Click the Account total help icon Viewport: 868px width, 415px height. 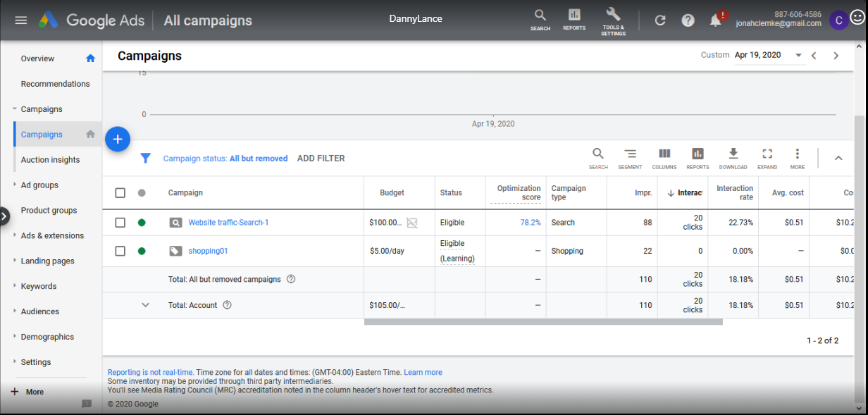tap(228, 305)
